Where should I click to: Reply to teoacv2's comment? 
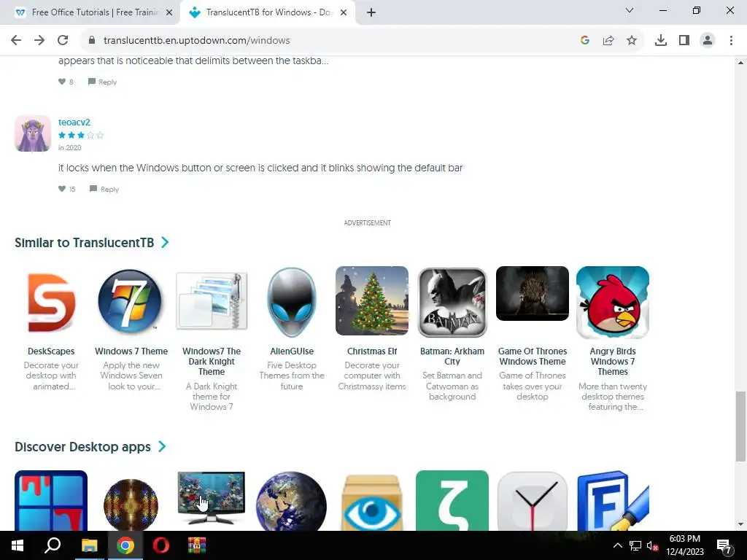tap(104, 189)
